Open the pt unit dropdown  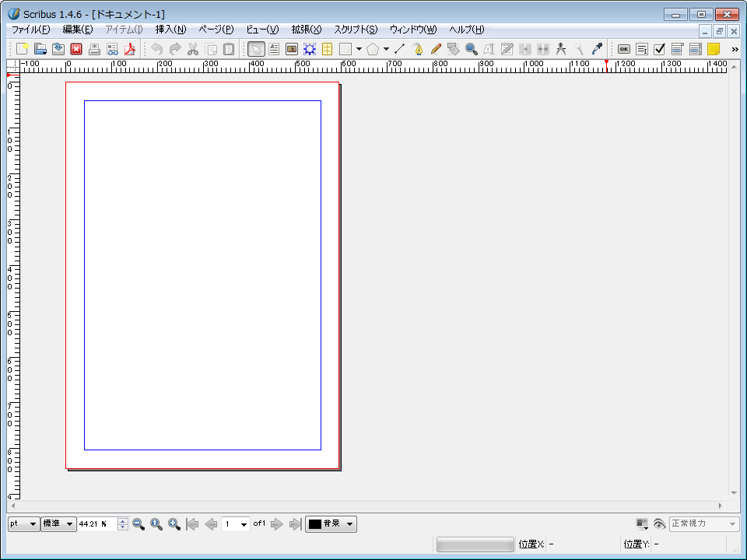[x=24, y=523]
